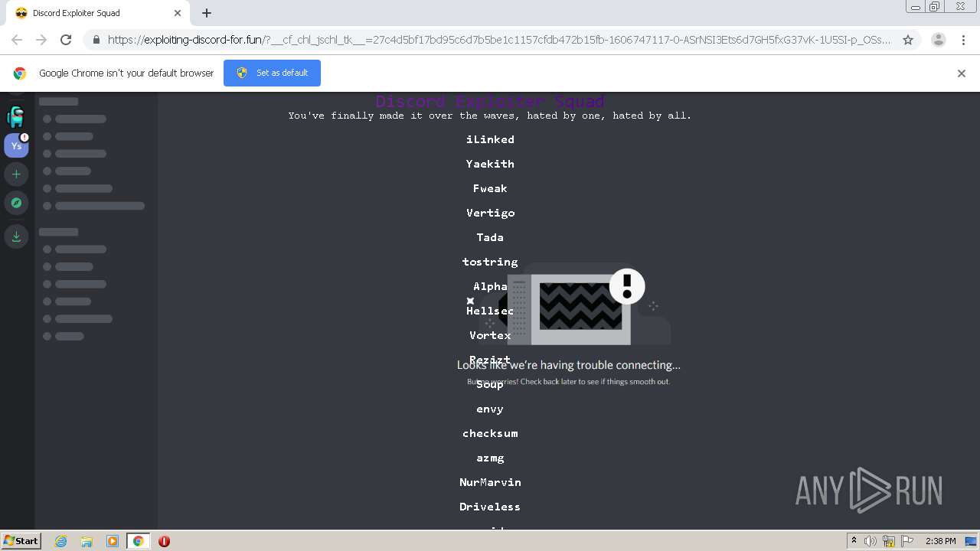Open the Among Us server icon
This screenshot has height=551, width=980.
pyautogui.click(x=16, y=116)
